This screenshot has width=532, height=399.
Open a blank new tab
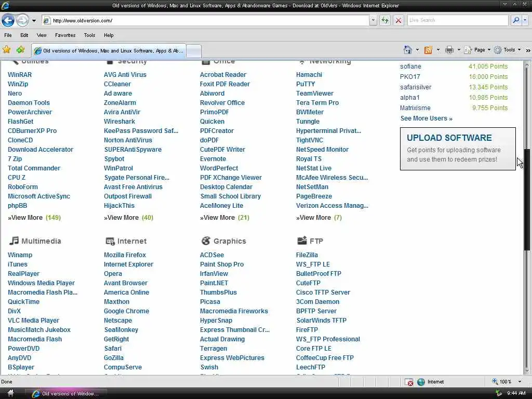[x=194, y=51]
